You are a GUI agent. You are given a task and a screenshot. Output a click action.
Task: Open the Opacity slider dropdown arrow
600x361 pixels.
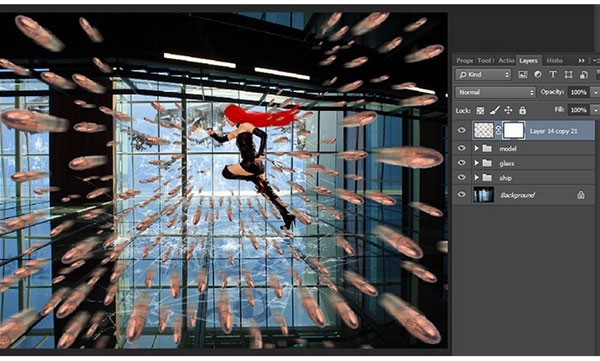[595, 92]
